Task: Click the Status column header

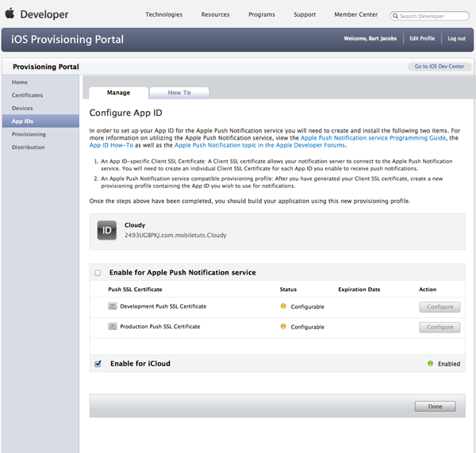Action: tap(288, 290)
